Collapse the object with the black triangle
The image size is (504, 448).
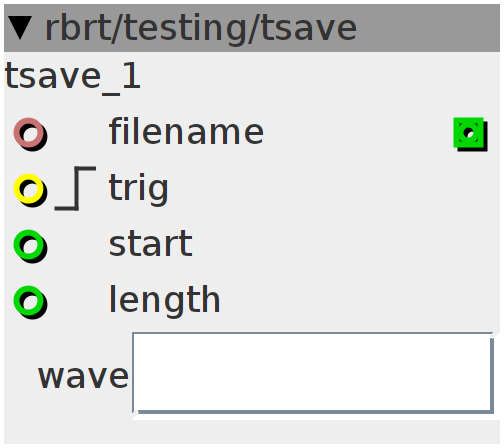pyautogui.click(x=20, y=28)
